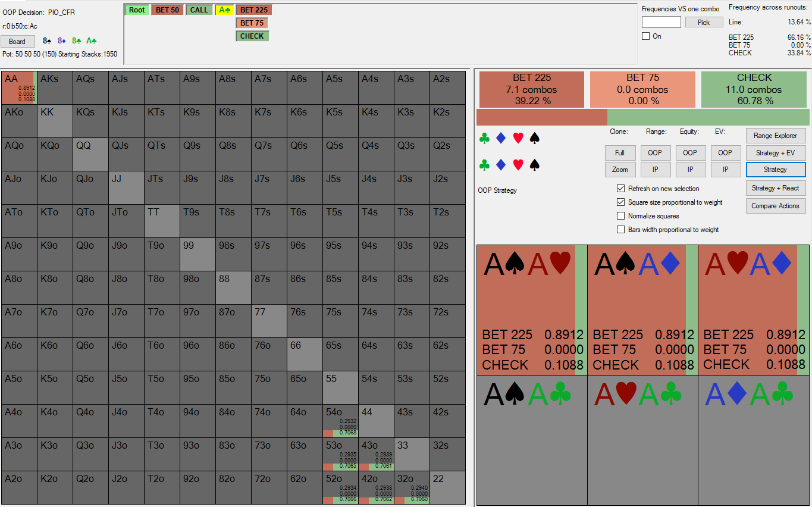Select the CHECK summary box
812x507 pixels.
coord(754,90)
